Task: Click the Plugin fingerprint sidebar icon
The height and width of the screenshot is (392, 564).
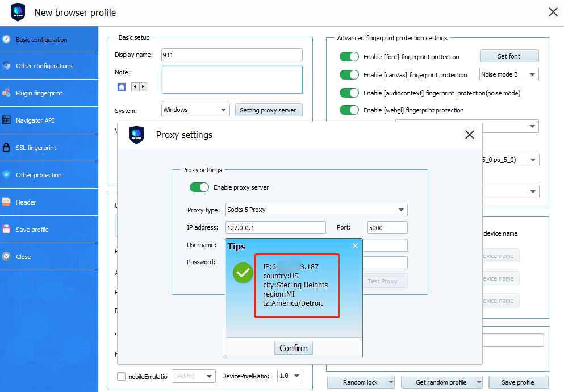Action: [6, 93]
